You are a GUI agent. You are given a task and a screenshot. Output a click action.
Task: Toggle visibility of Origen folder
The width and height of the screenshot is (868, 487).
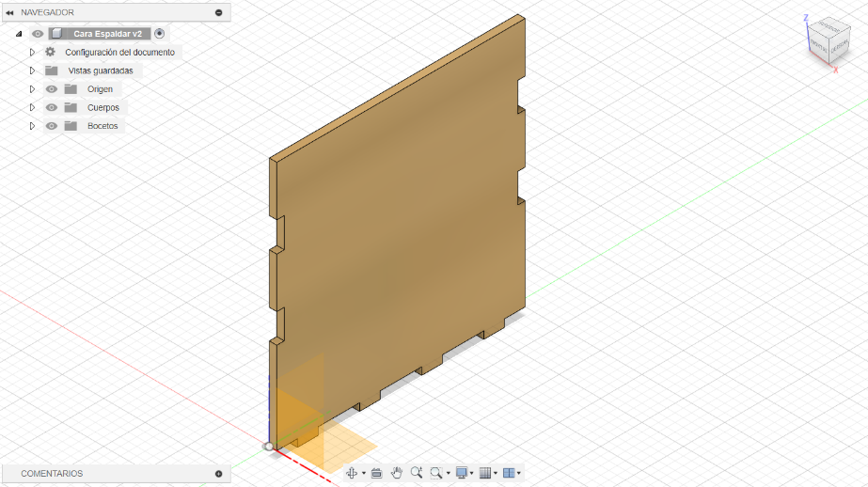pyautogui.click(x=52, y=89)
